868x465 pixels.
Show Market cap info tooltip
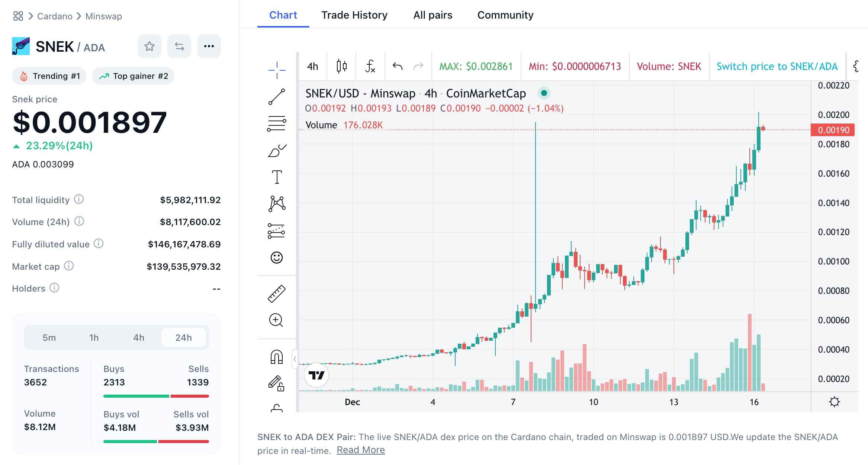69,266
